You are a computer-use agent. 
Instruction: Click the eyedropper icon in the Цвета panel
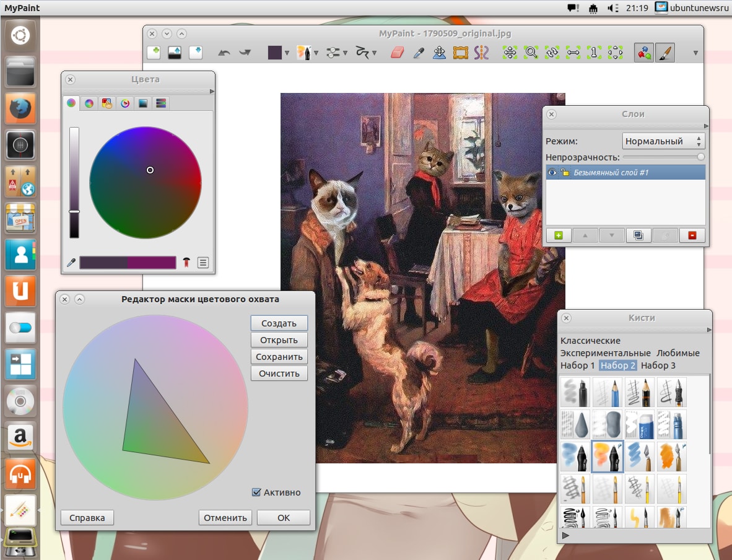click(71, 263)
